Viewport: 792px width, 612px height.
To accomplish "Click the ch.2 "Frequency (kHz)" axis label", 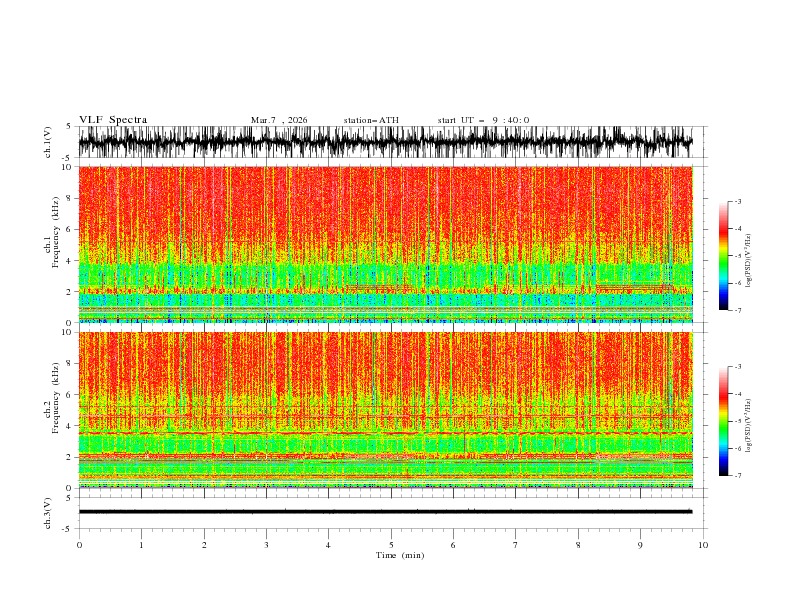I will pos(55,398).
